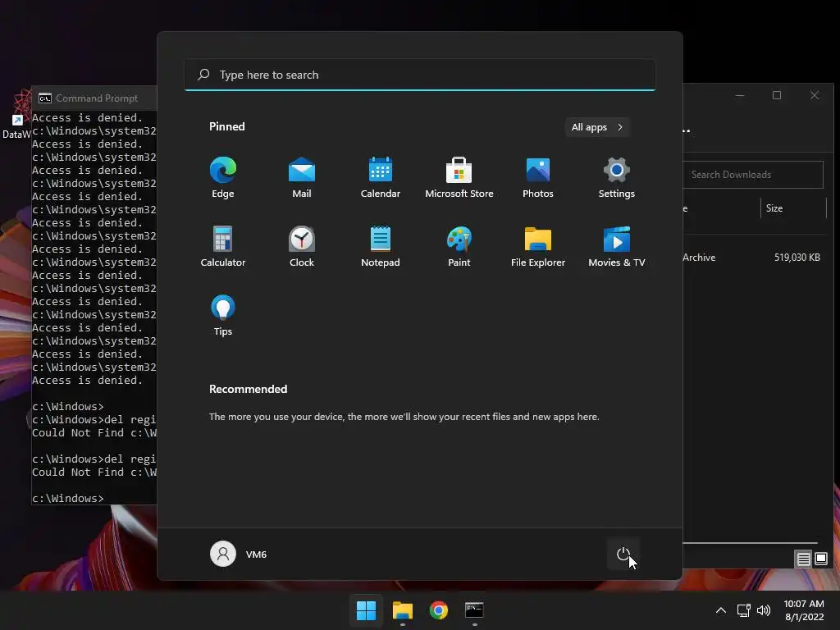Maximize the Explorer Downloads window
Screen dimensions: 840x630
[x=777, y=95]
